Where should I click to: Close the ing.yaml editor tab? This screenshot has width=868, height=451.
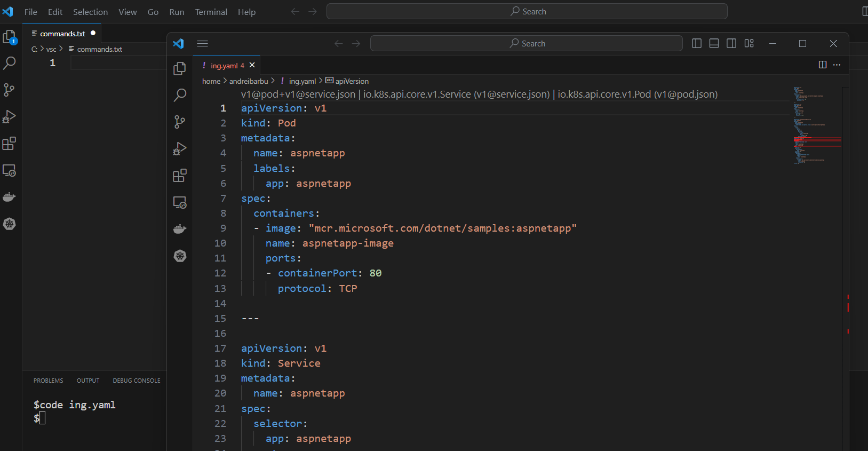click(252, 65)
